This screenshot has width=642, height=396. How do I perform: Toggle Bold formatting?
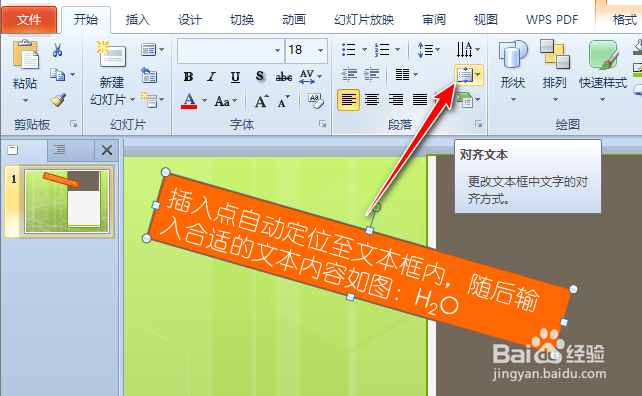pyautogui.click(x=188, y=76)
